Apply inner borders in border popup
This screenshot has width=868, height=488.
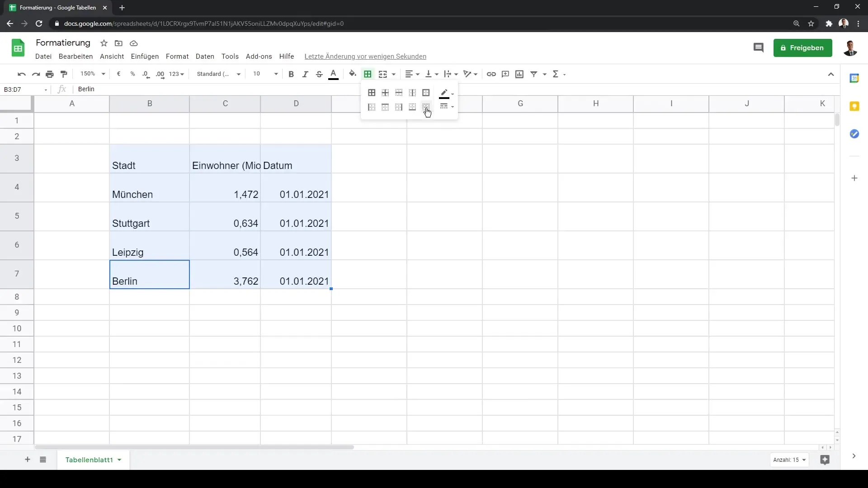(x=385, y=93)
